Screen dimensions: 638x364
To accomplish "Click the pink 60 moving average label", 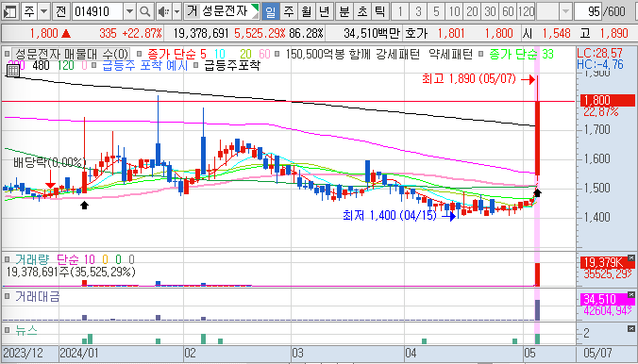I will (x=264, y=54).
